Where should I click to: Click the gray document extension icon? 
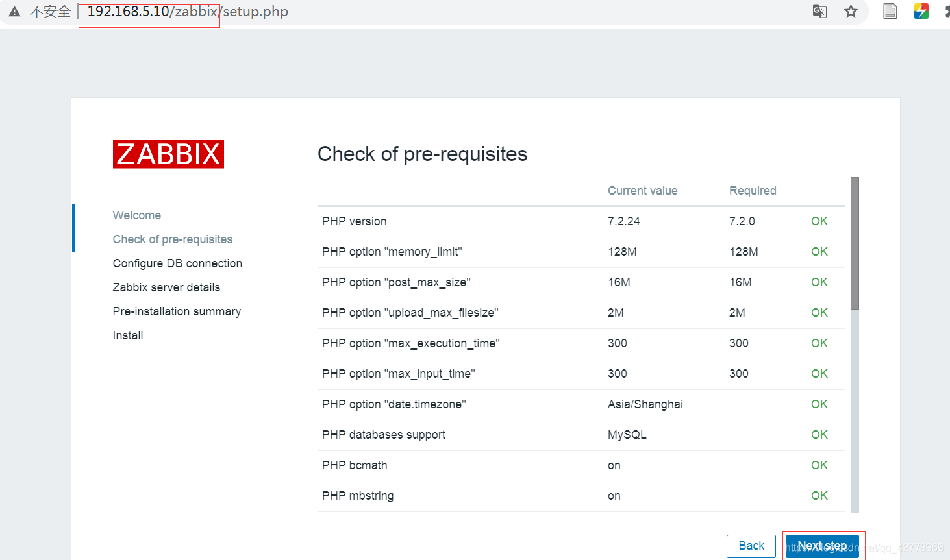[890, 11]
